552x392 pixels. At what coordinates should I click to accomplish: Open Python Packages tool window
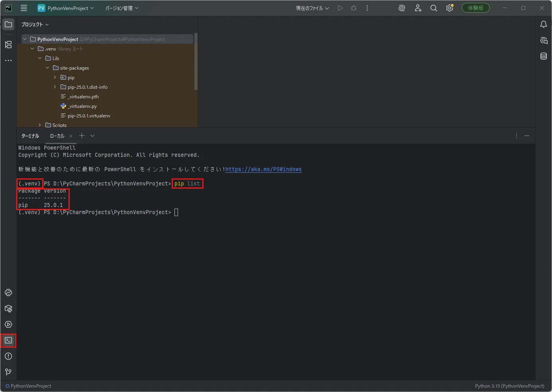[x=8, y=308]
